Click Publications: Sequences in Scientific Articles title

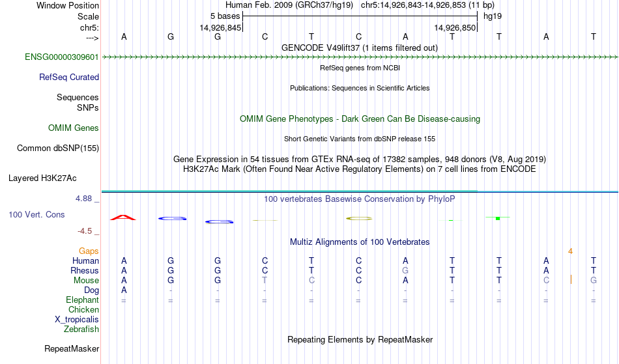[360, 88]
